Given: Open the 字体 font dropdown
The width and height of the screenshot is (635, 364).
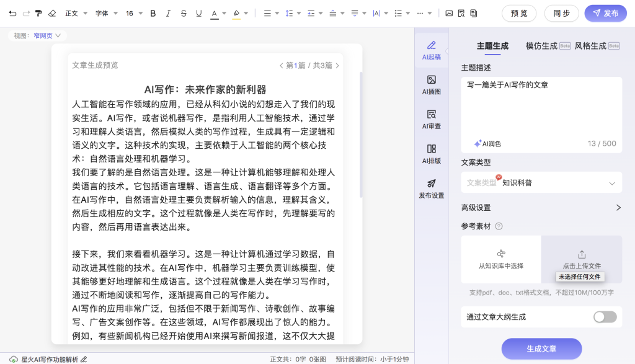Looking at the screenshot, I should [107, 14].
